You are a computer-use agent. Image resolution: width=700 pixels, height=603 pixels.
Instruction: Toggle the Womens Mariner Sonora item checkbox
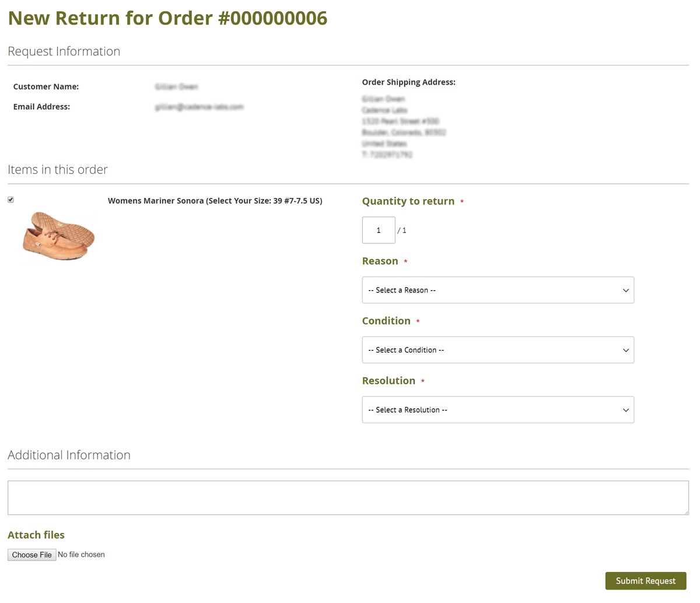click(10, 200)
